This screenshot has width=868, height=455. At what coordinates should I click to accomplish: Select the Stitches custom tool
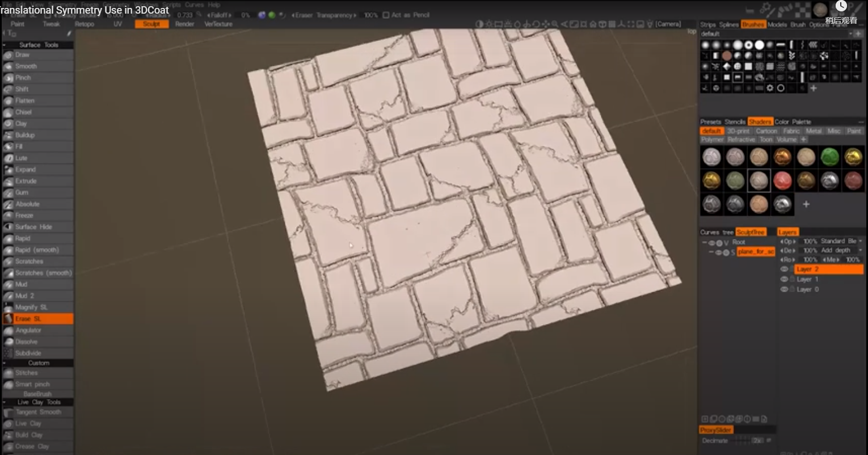coord(37,373)
